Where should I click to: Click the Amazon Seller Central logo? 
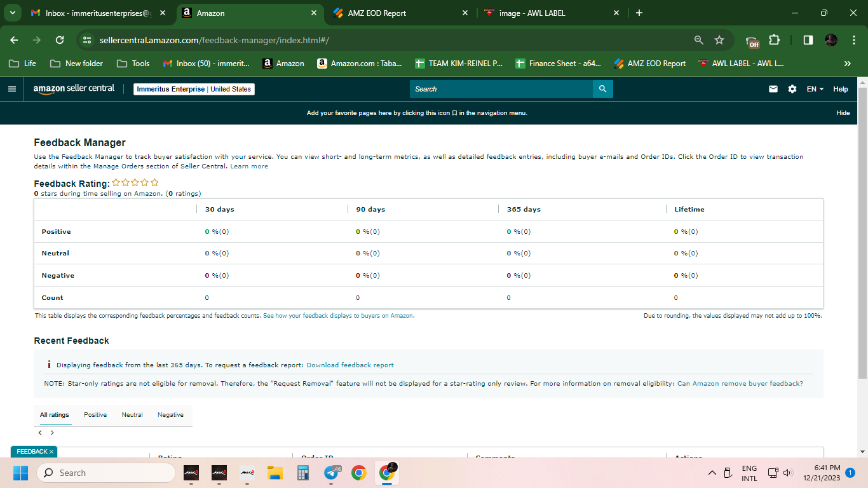click(x=74, y=89)
